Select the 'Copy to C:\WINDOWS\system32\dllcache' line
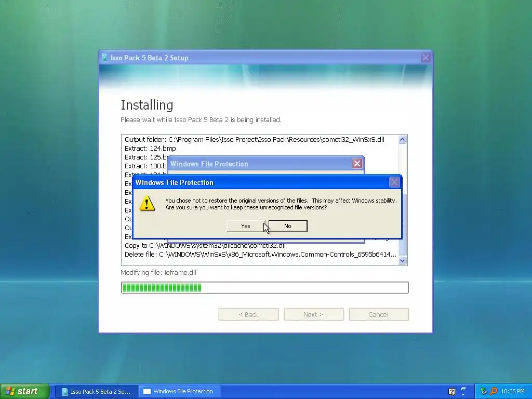The height and width of the screenshot is (399, 532). pos(205,246)
